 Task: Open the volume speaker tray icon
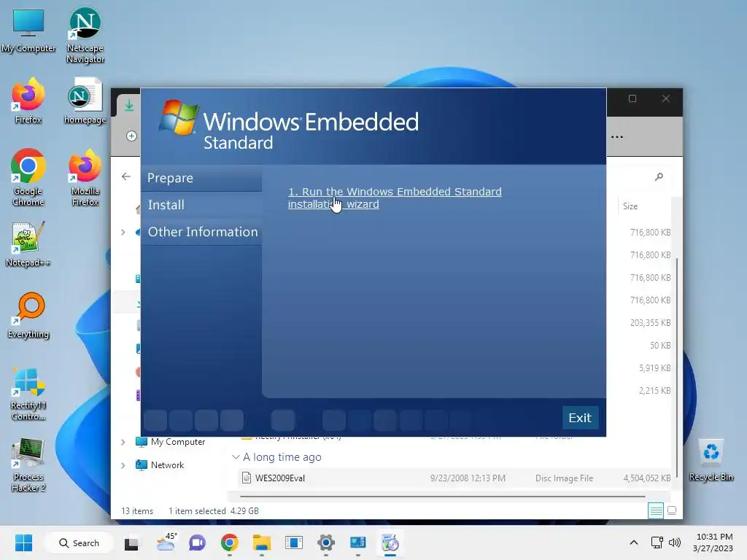pos(674,542)
